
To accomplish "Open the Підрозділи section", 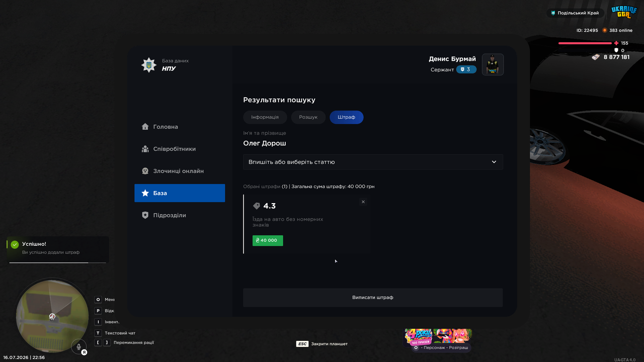I will pyautogui.click(x=180, y=215).
